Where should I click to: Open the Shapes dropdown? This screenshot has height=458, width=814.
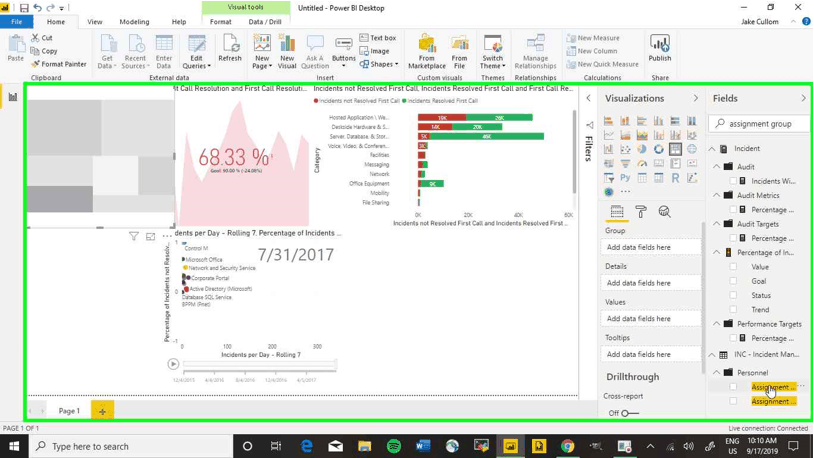point(379,64)
